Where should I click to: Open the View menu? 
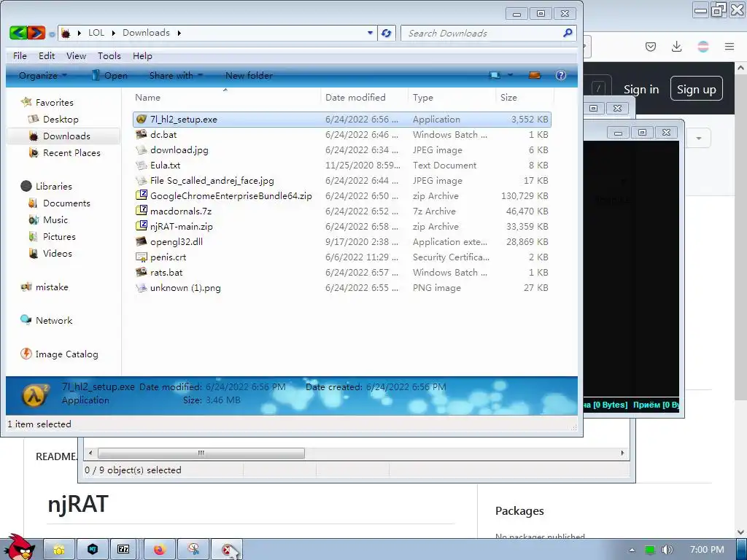(76, 55)
